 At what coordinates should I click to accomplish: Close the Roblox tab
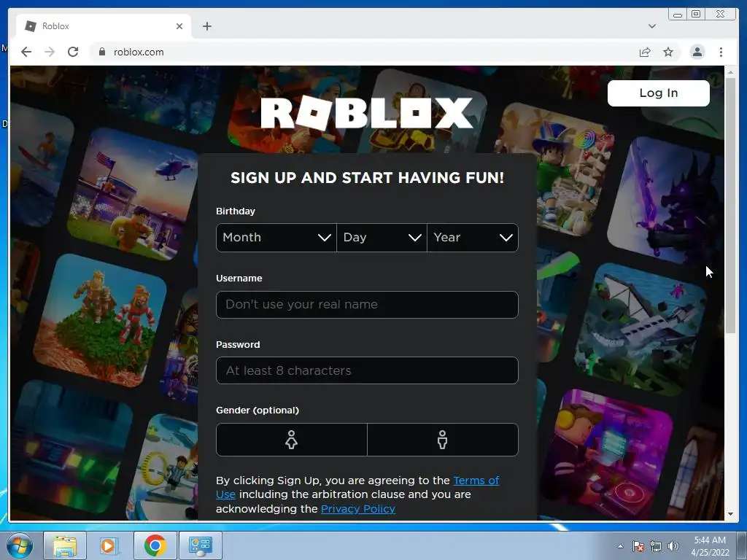pos(179,26)
